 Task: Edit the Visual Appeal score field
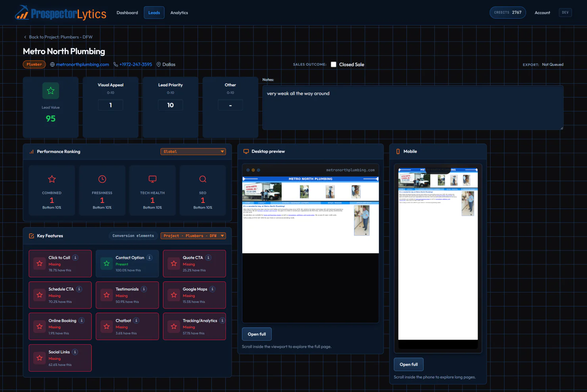tap(111, 105)
